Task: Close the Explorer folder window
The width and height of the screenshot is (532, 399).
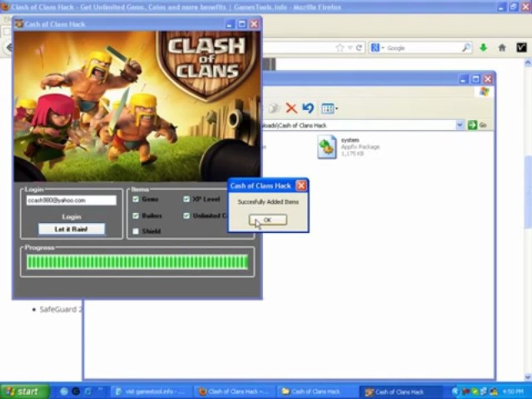Action: [x=488, y=79]
